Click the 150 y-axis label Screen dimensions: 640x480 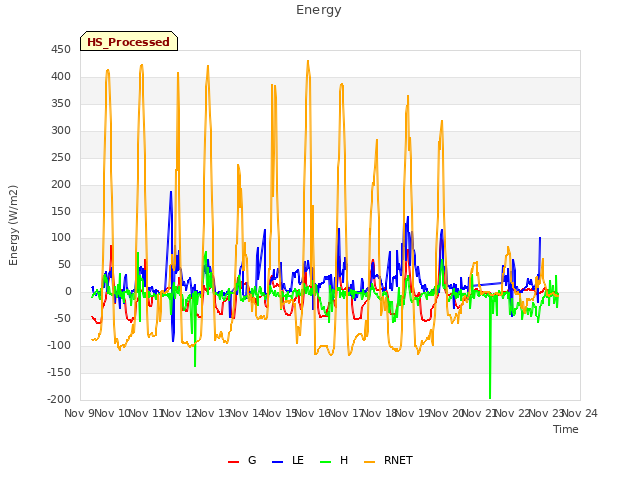point(61,211)
